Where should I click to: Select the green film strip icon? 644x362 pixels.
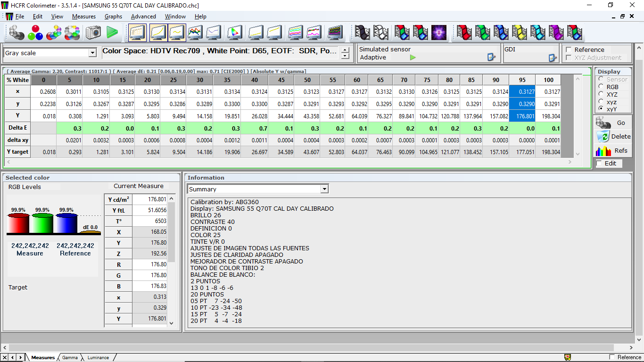click(x=483, y=32)
